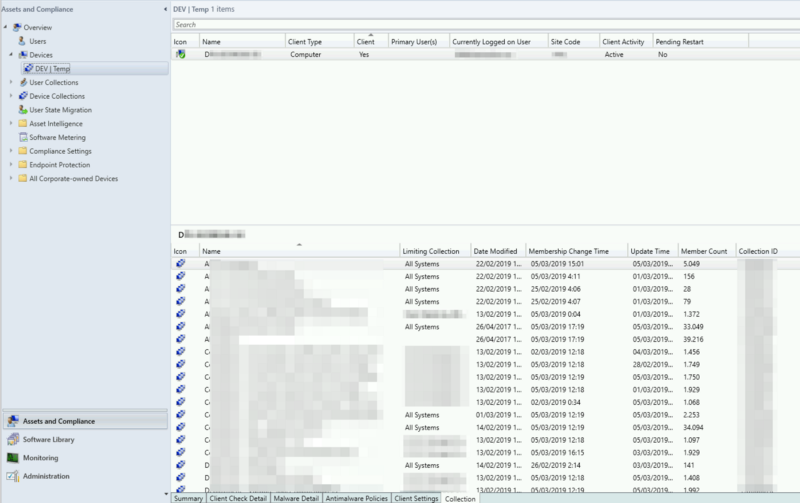Click the collection icon in the row with member count 34.094

(181, 427)
